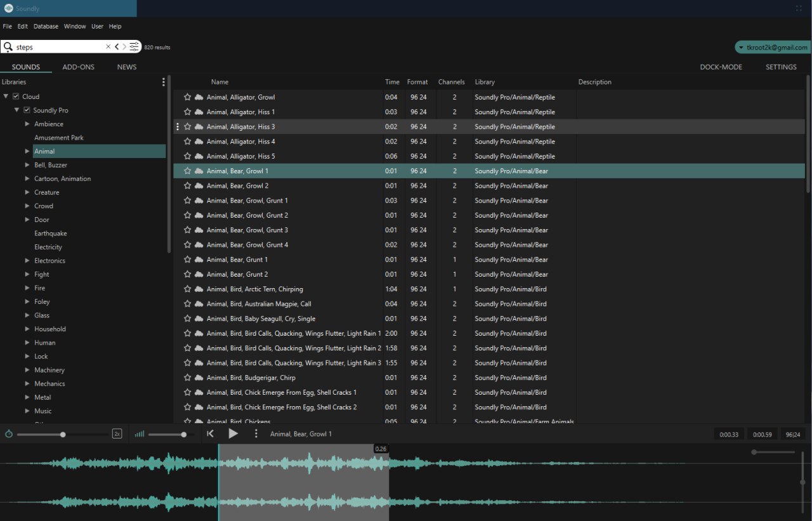Expand the Bell, Buzzer category

coord(27,165)
